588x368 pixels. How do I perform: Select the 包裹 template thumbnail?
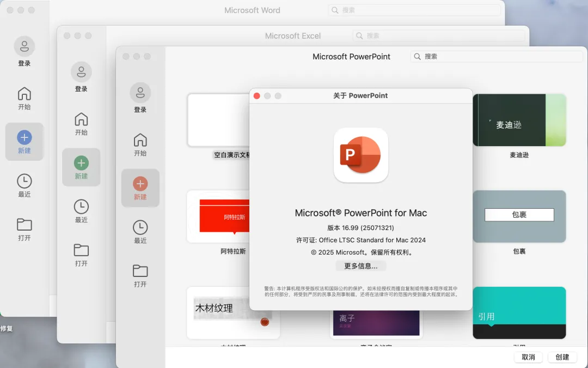pos(519,216)
